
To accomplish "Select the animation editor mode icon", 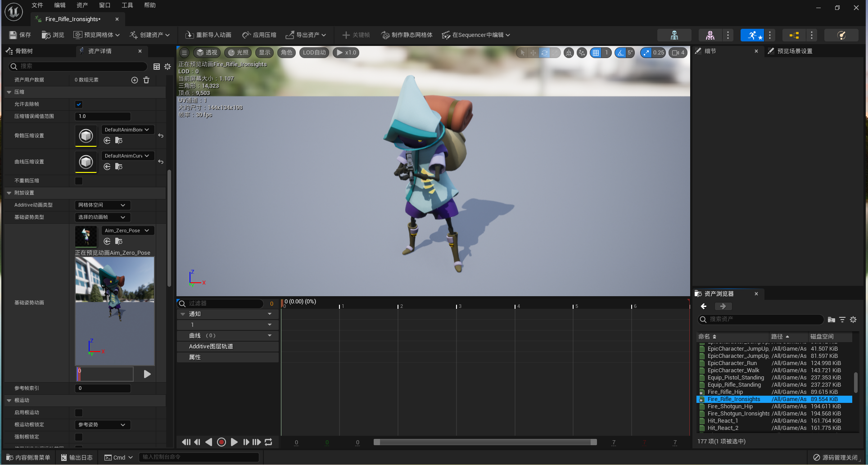I will (752, 35).
